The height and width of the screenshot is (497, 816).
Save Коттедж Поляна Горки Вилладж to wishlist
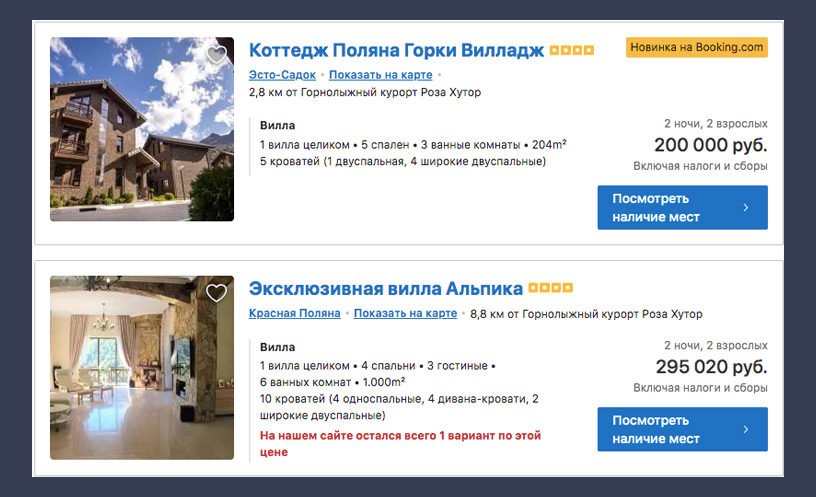tap(216, 55)
